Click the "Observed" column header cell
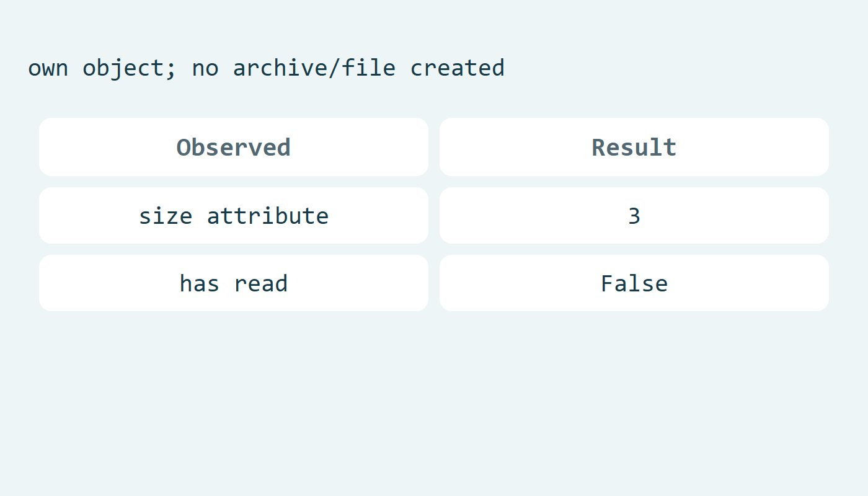This screenshot has width=868, height=496. (x=234, y=147)
